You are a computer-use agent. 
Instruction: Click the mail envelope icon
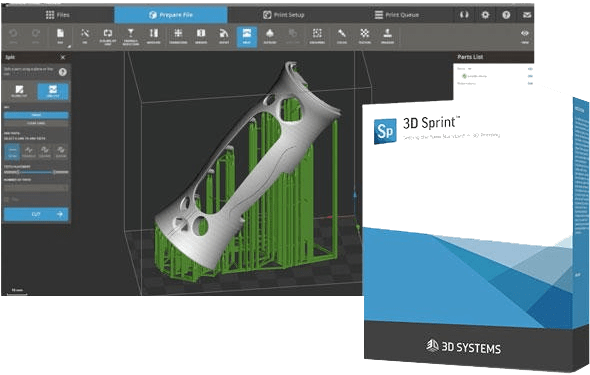(x=527, y=15)
